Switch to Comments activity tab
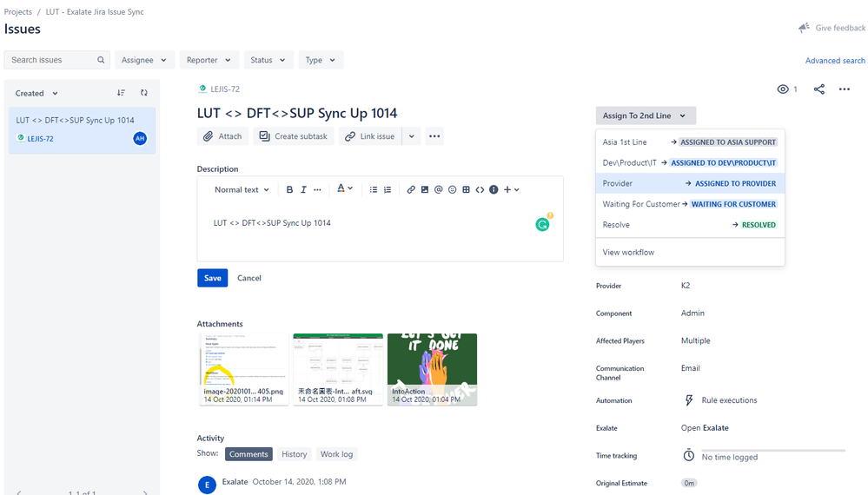The height and width of the screenshot is (495, 868). [x=248, y=454]
